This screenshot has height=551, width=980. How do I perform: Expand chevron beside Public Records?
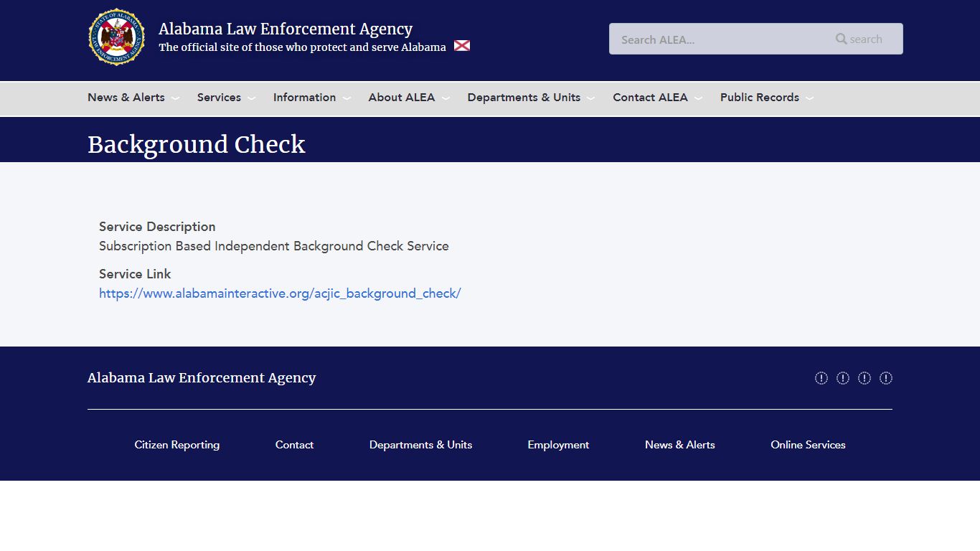(x=809, y=98)
